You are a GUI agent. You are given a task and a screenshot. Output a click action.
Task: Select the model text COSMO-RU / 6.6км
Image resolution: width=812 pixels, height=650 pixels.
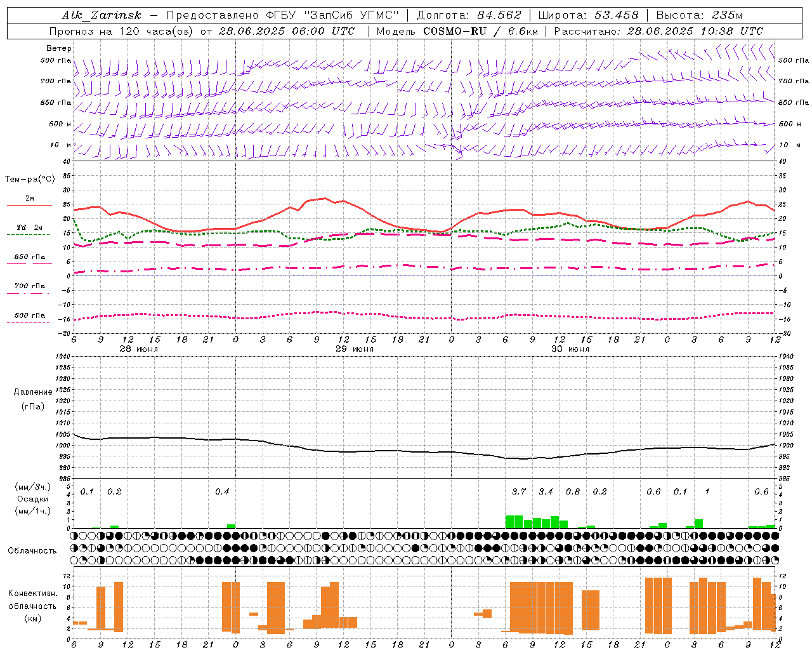click(480, 31)
